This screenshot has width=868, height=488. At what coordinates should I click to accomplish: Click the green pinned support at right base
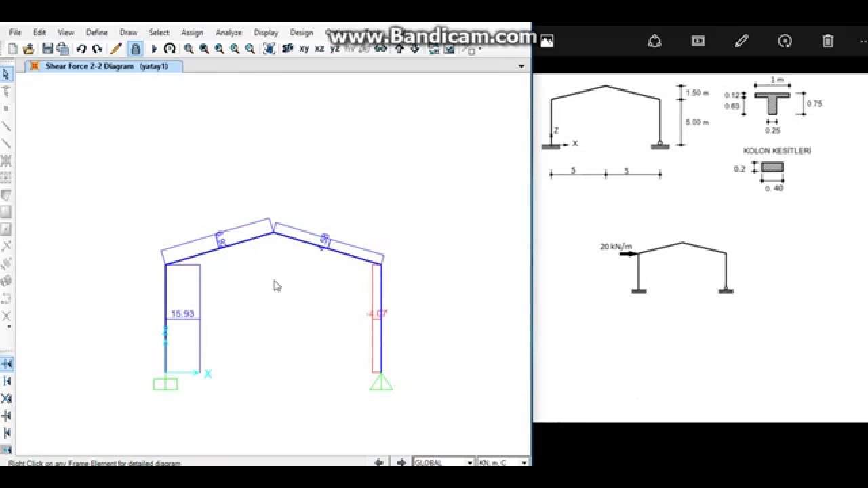(x=381, y=382)
